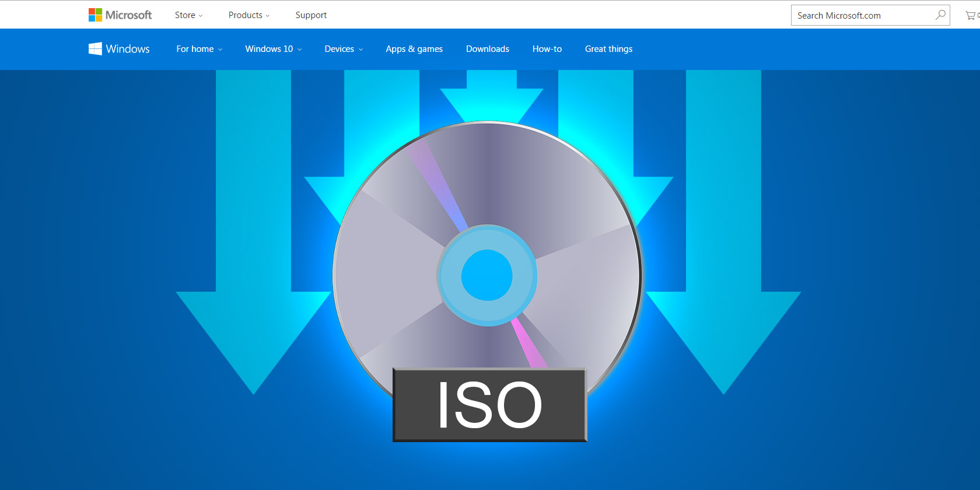980x490 pixels.
Task: Click the Search Microsoft.com input field
Action: [x=860, y=15]
